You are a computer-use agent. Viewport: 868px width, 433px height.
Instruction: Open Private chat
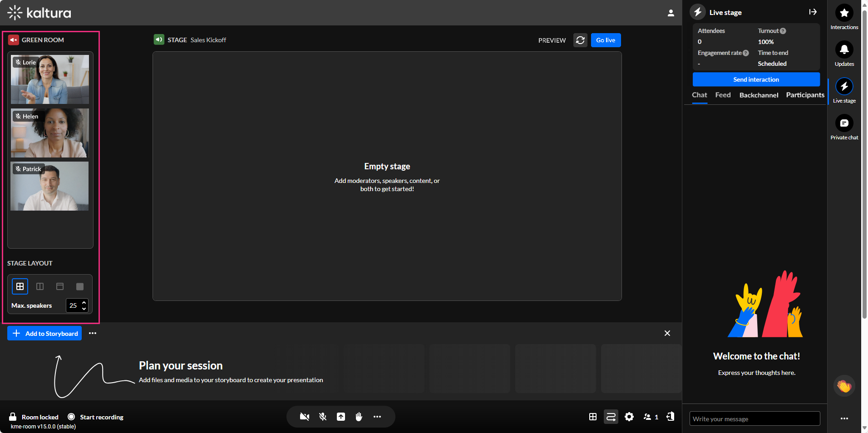(x=844, y=128)
